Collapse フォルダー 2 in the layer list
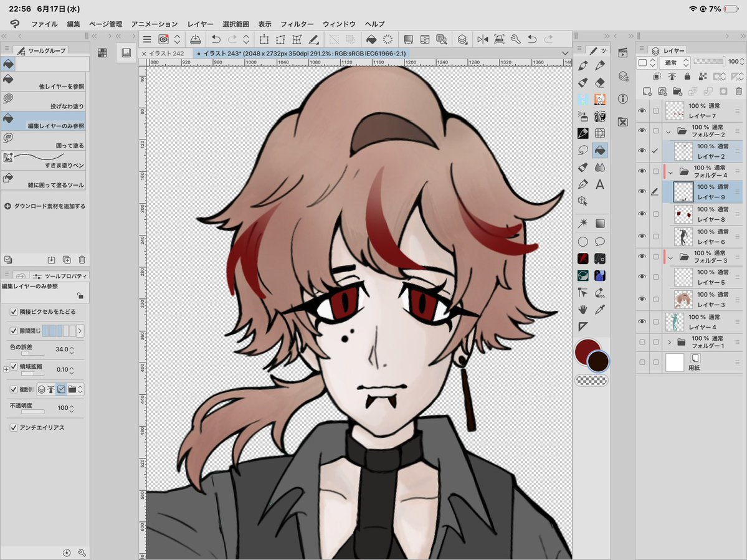Image resolution: width=747 pixels, height=560 pixels. [668, 131]
